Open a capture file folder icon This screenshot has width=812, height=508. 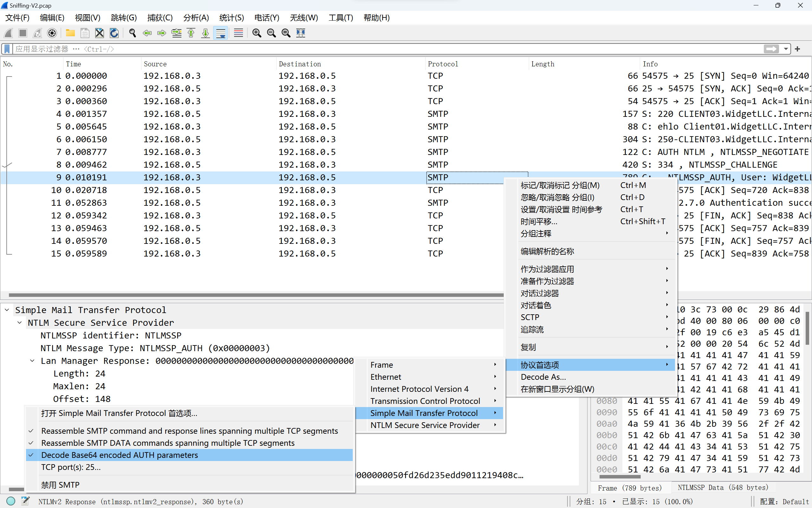tap(70, 33)
